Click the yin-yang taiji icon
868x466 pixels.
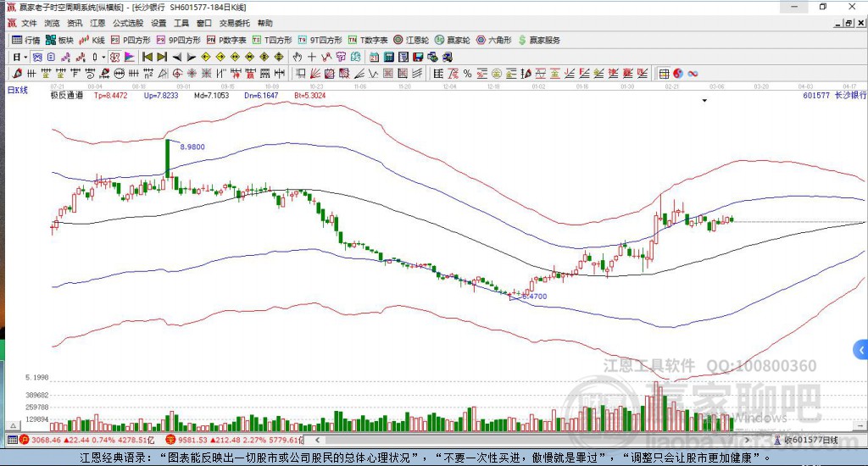pyautogui.click(x=678, y=73)
